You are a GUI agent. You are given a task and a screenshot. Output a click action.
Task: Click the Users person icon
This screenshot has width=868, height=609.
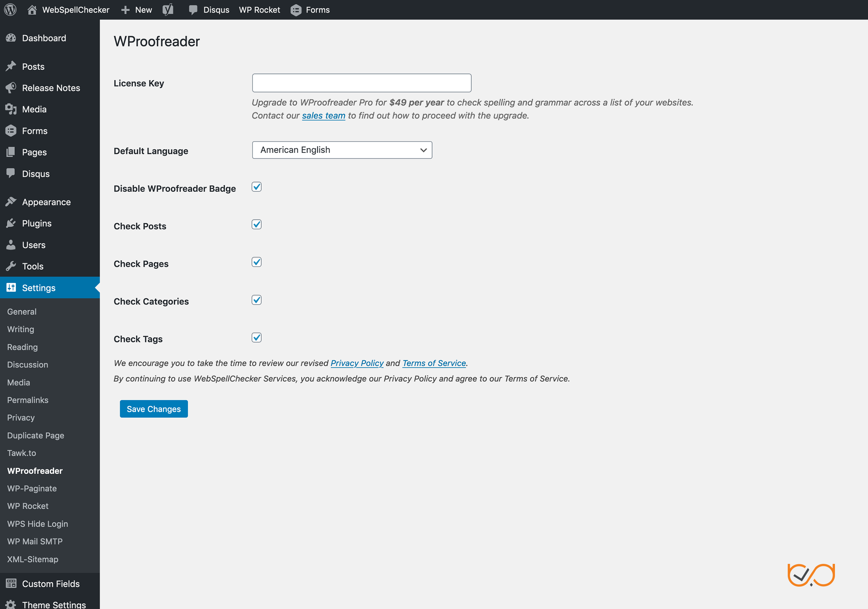11,245
